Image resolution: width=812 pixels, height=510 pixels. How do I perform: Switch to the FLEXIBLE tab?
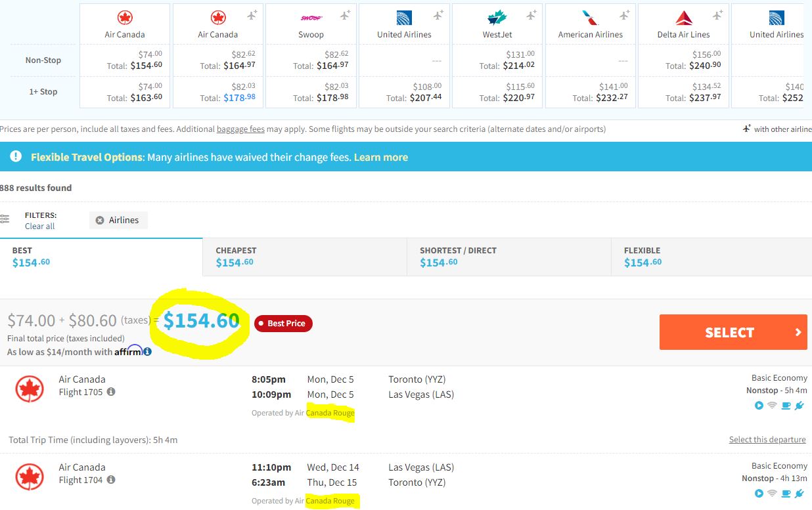point(711,256)
